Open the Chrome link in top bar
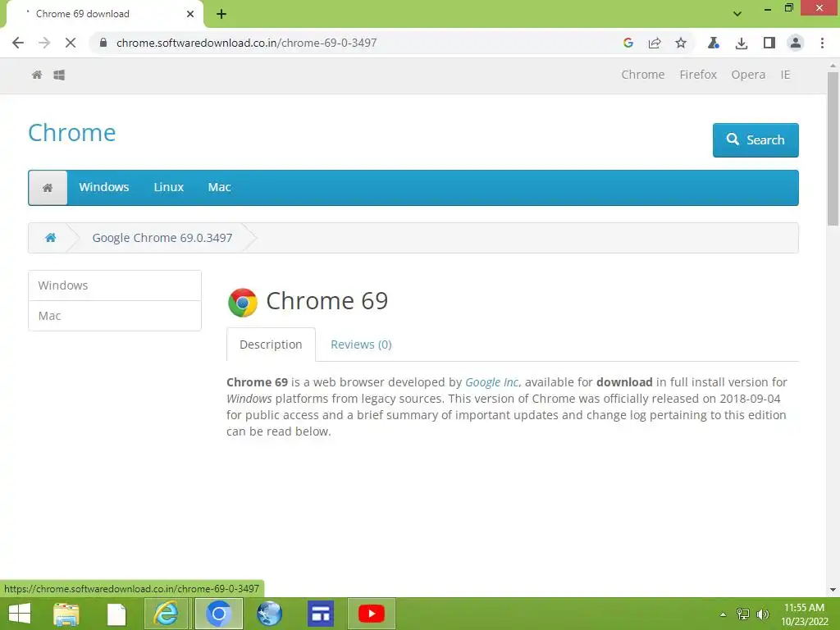 coord(643,75)
